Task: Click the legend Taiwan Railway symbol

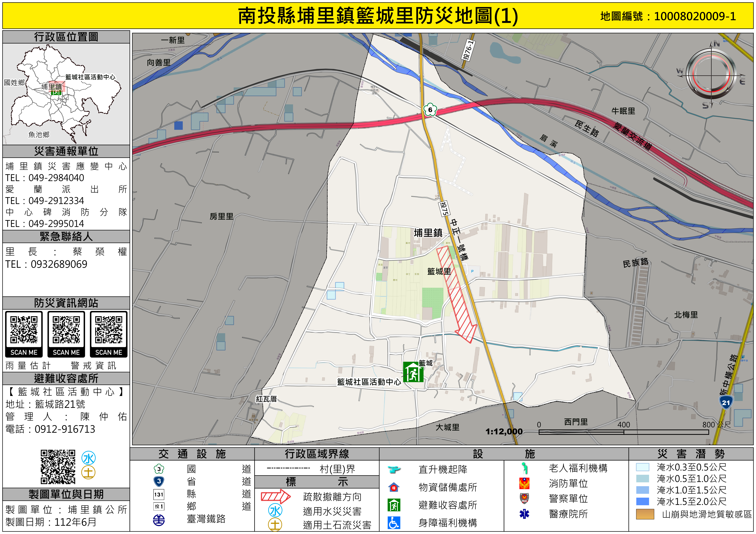Action: click(159, 520)
